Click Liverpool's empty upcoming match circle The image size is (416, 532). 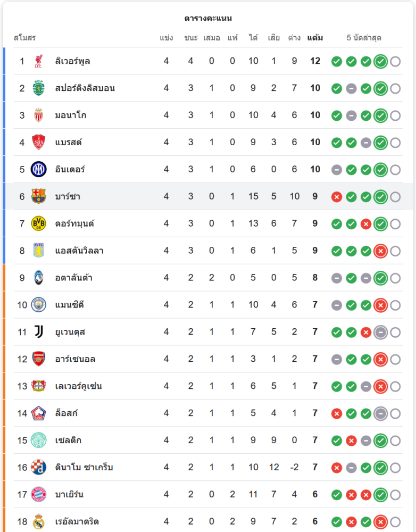[395, 62]
